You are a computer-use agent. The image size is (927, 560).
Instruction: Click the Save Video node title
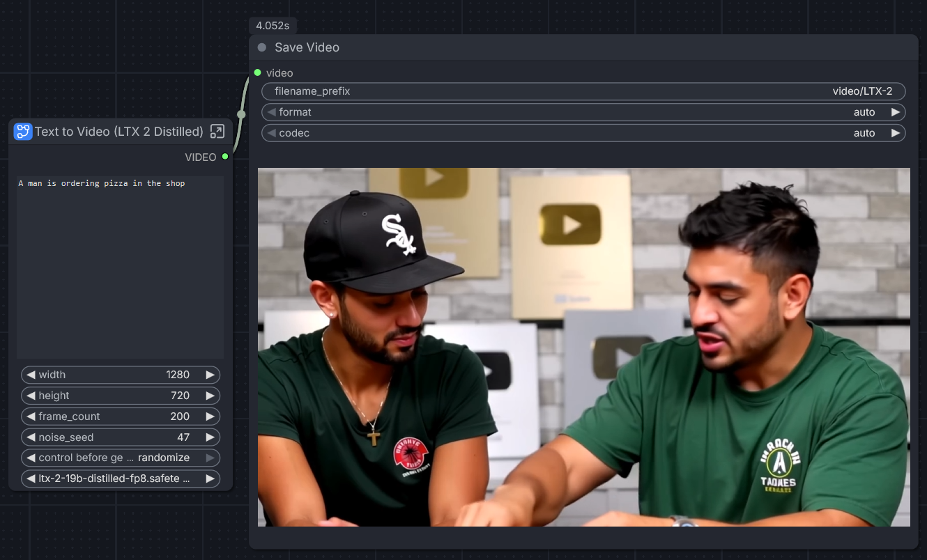pos(307,47)
